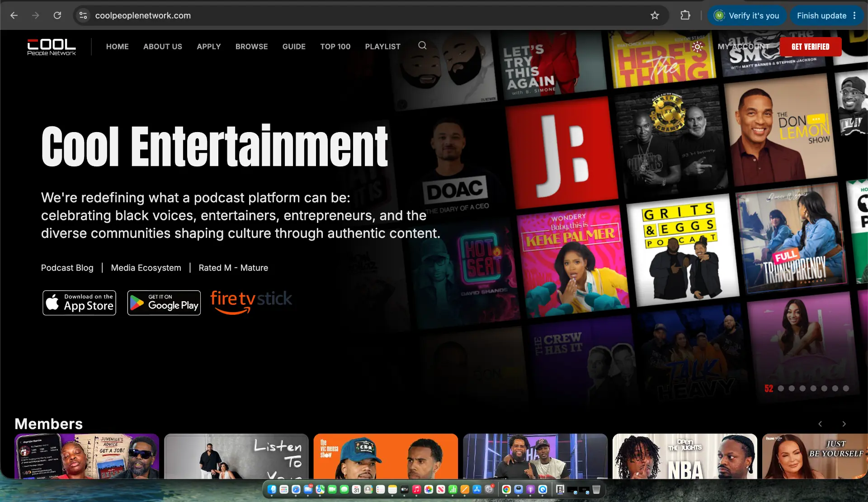Image resolution: width=868 pixels, height=502 pixels.
Task: Click the Members section heading
Action: click(49, 424)
